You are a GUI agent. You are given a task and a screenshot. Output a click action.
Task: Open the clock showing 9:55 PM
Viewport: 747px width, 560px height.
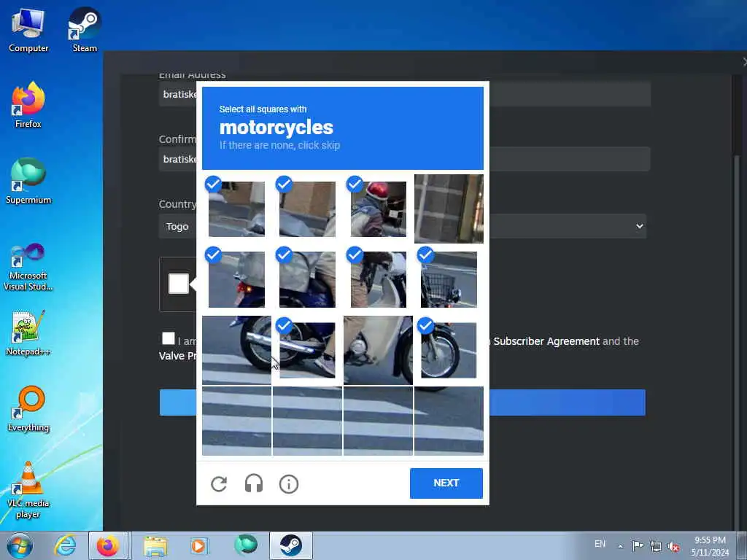pyautogui.click(x=710, y=546)
